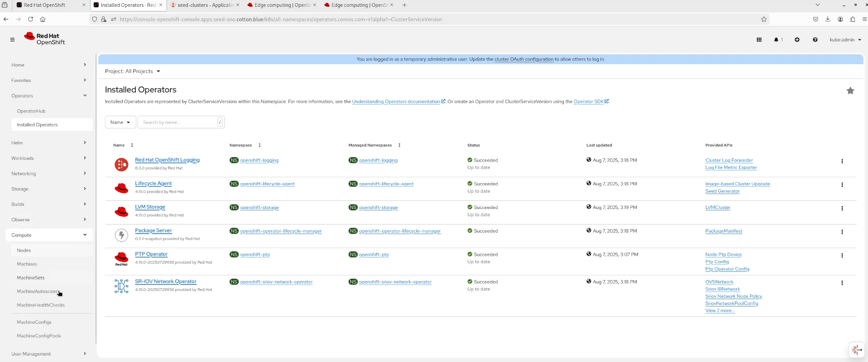Open kebab menu for SR-IOV Network Operator
This screenshot has height=362, width=868.
point(842,283)
